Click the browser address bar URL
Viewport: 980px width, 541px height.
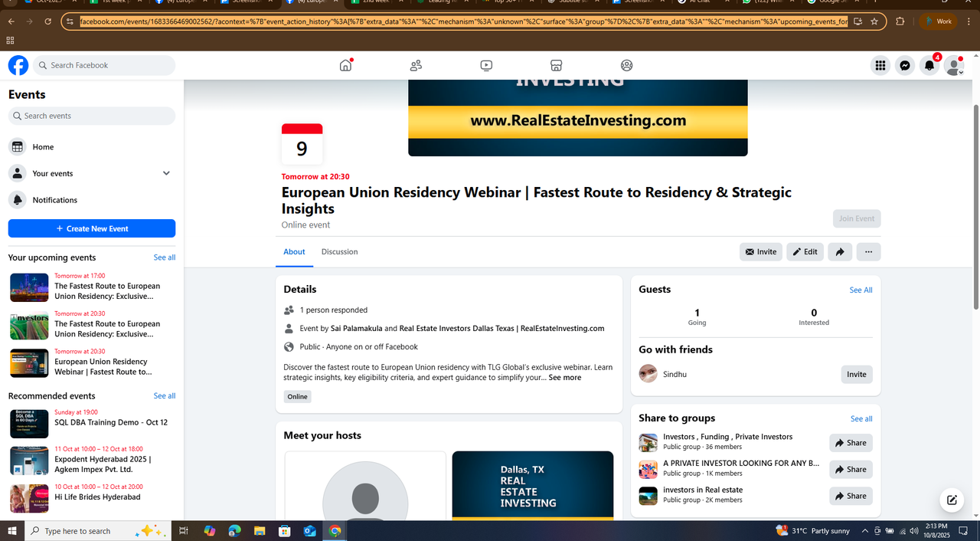(x=463, y=21)
